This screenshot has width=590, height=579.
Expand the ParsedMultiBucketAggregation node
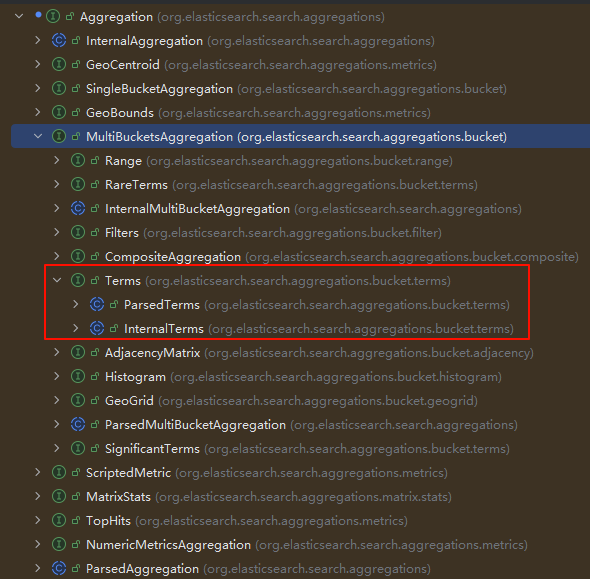point(57,424)
